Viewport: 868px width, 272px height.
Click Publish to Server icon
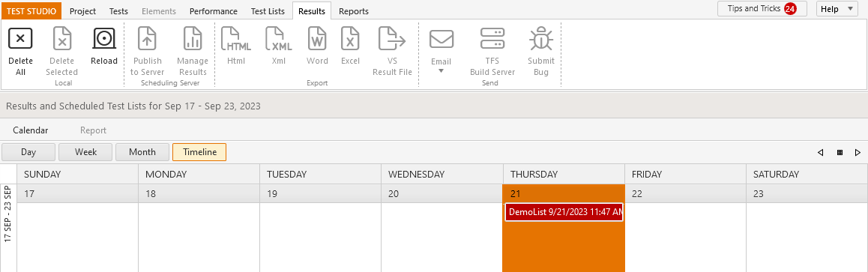(147, 38)
